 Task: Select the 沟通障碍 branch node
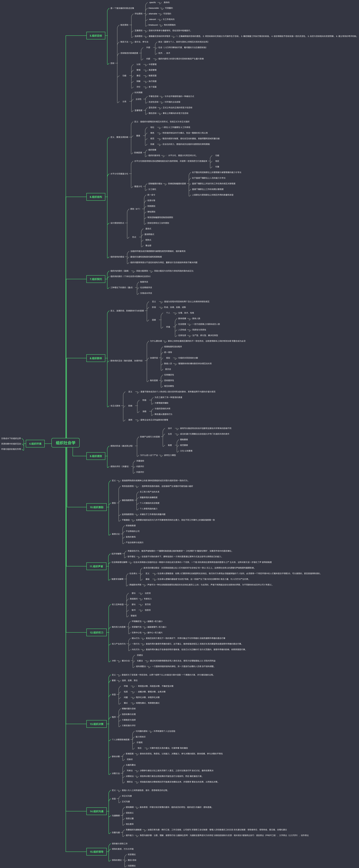coord(116,816)
